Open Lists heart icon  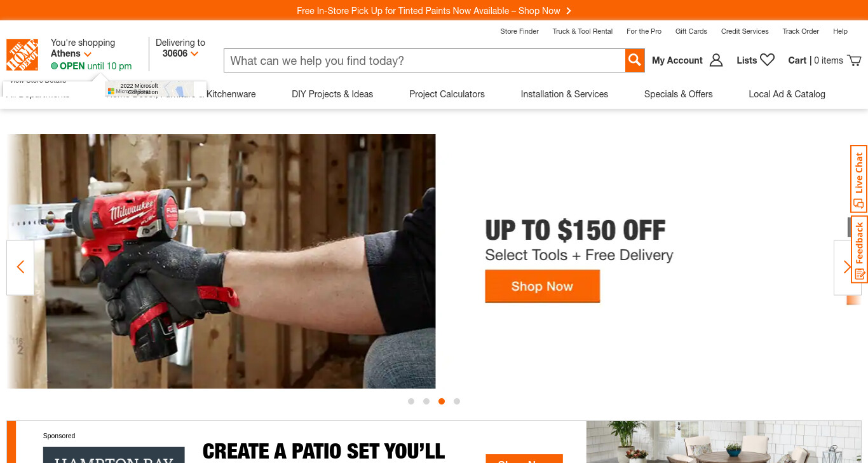click(x=768, y=60)
